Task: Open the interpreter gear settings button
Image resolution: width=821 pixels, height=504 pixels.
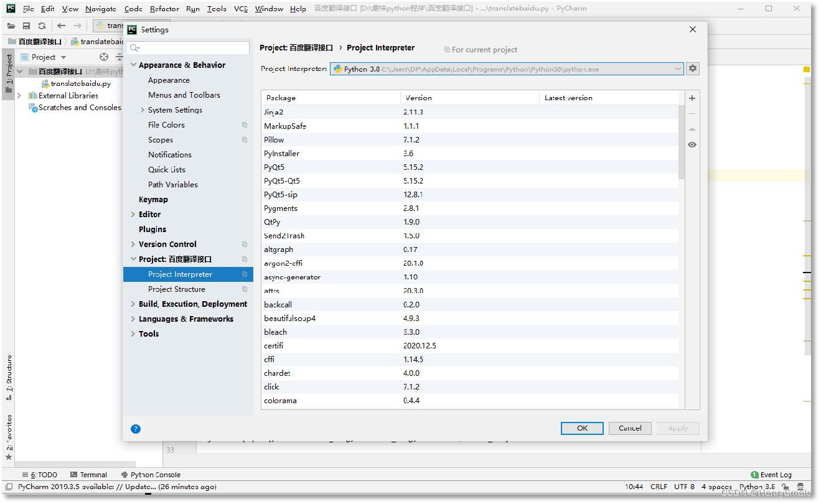Action: point(693,69)
